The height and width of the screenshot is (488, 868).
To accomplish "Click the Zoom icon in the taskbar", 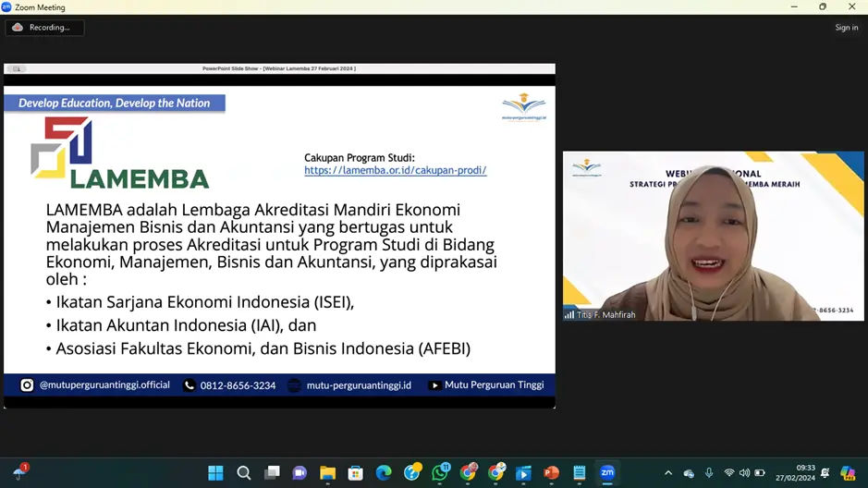I will tap(607, 473).
